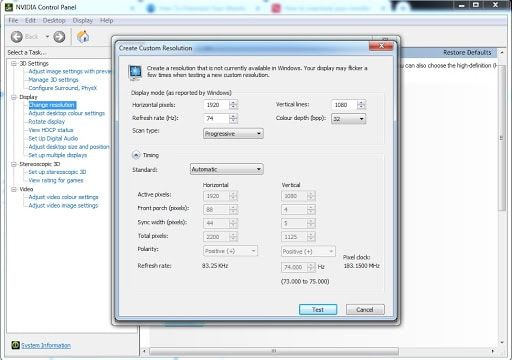The width and height of the screenshot is (512, 360).
Task: Click the Vertical Active pixels field
Action: tap(298, 196)
